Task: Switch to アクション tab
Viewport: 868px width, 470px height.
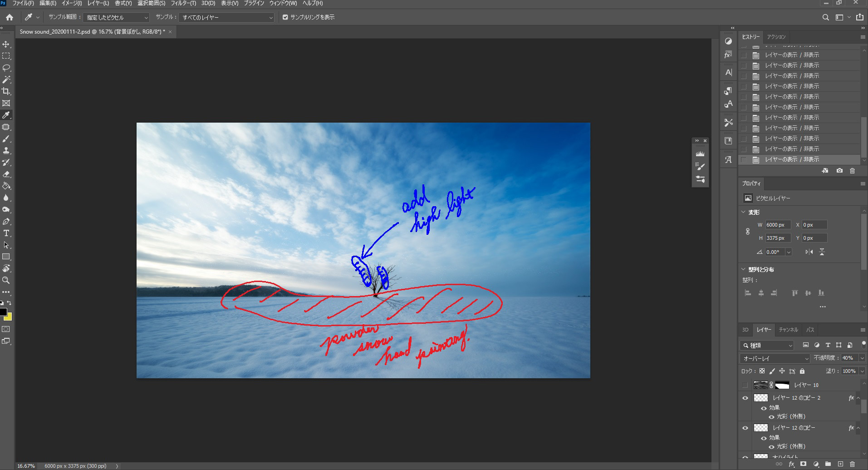Action: (776, 37)
